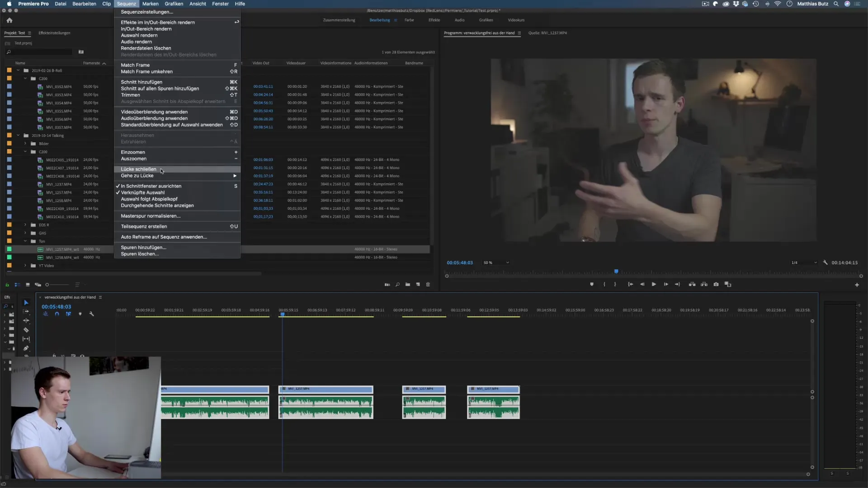Viewport: 868px width, 488px height.
Task: Switch to the Farbe workspace tab
Action: point(409,20)
